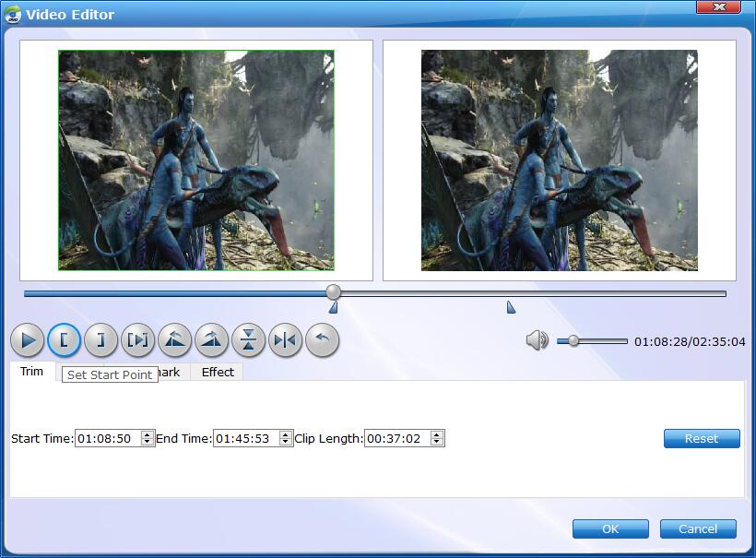Mute audio with the speaker icon

537,341
